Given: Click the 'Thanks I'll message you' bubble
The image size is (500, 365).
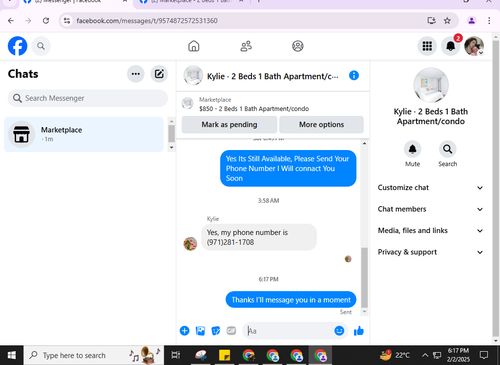Looking at the screenshot, I should 291,300.
